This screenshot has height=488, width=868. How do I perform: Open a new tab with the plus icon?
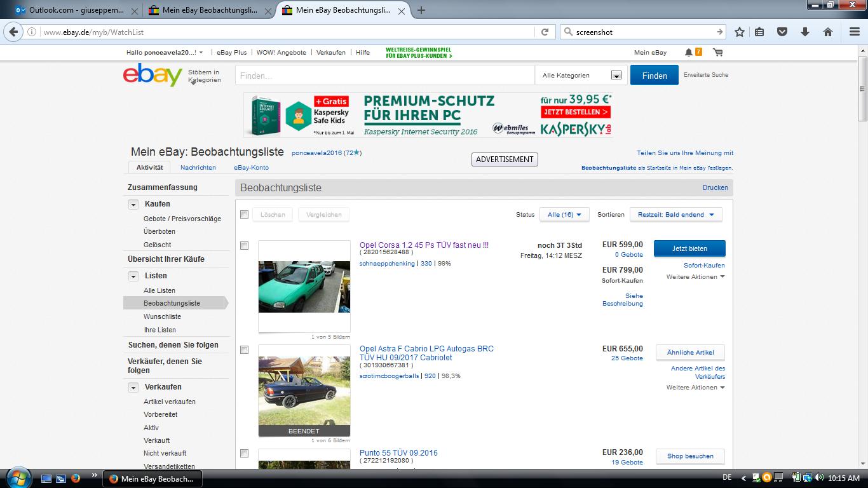point(421,10)
